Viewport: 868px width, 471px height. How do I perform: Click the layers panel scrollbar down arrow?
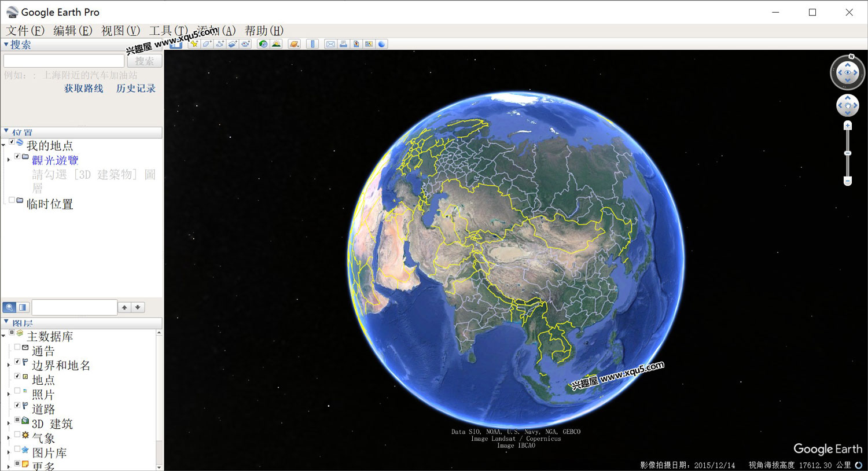pyautogui.click(x=159, y=467)
